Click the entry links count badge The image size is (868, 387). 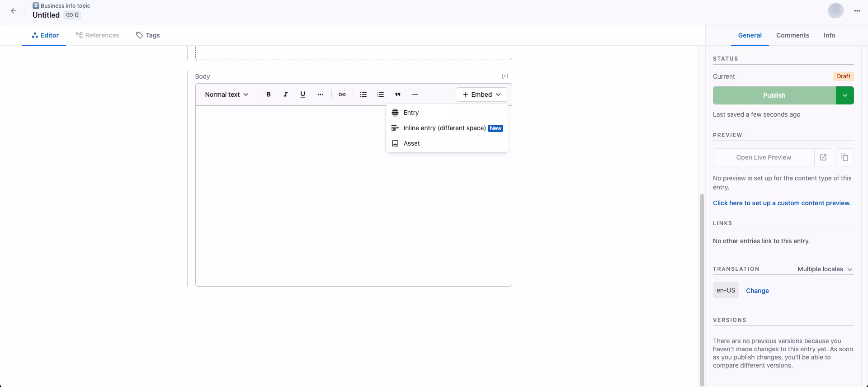72,15
